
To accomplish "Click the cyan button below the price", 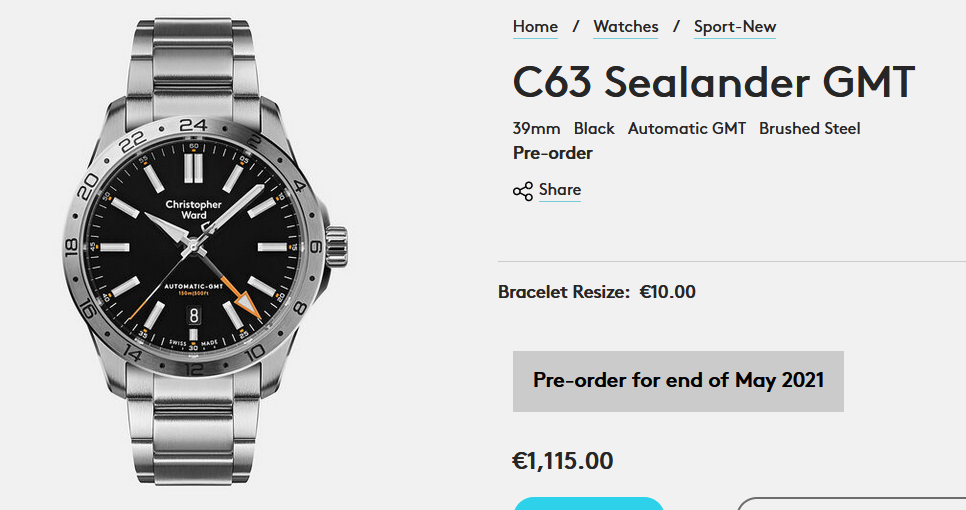I will pos(588,503).
